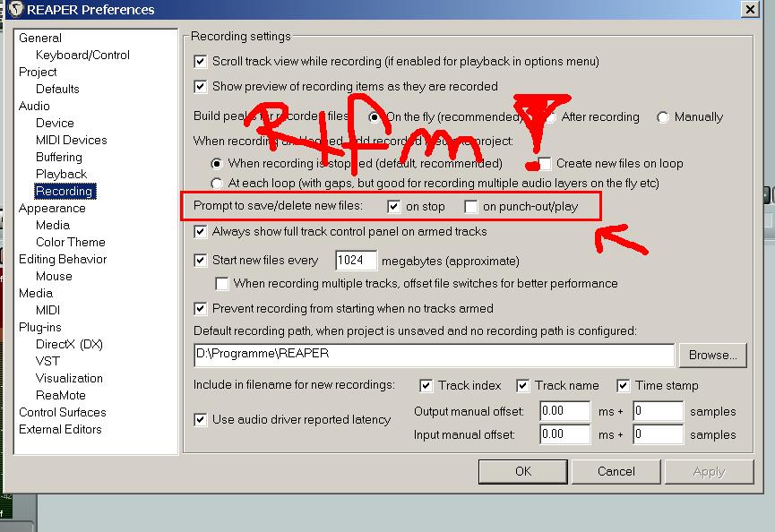
Task: Toggle Start new files every checkbox
Action: pos(200,261)
